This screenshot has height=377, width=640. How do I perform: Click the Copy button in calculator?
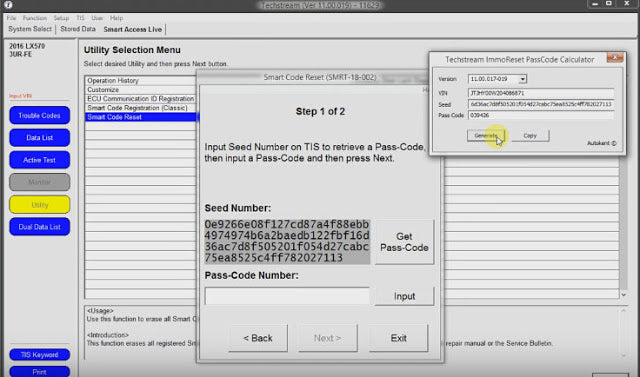(x=530, y=136)
